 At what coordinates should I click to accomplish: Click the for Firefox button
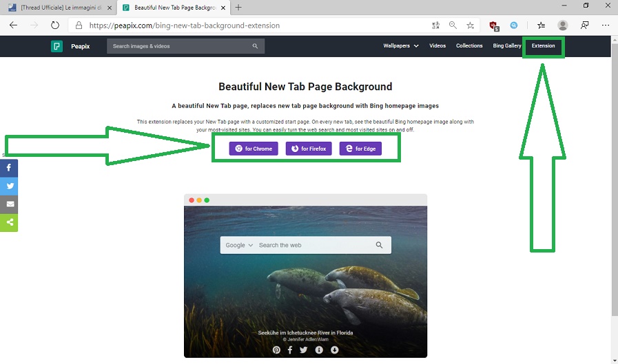(309, 149)
